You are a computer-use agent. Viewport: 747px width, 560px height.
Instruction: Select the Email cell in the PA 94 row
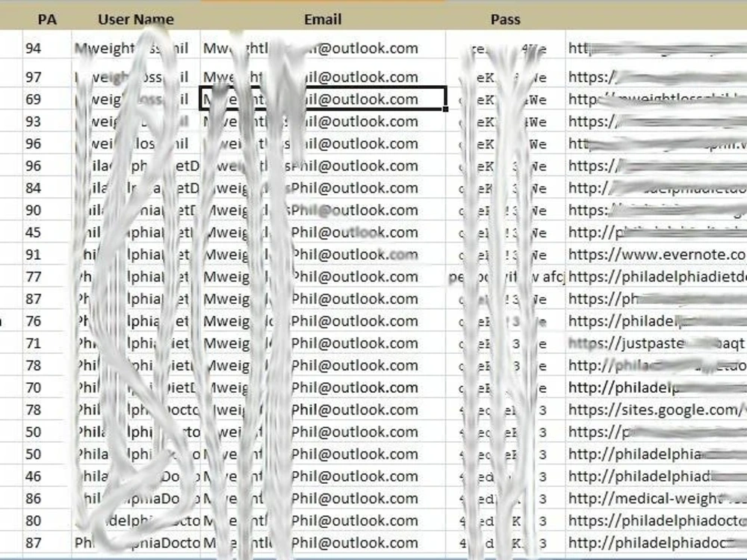323,48
